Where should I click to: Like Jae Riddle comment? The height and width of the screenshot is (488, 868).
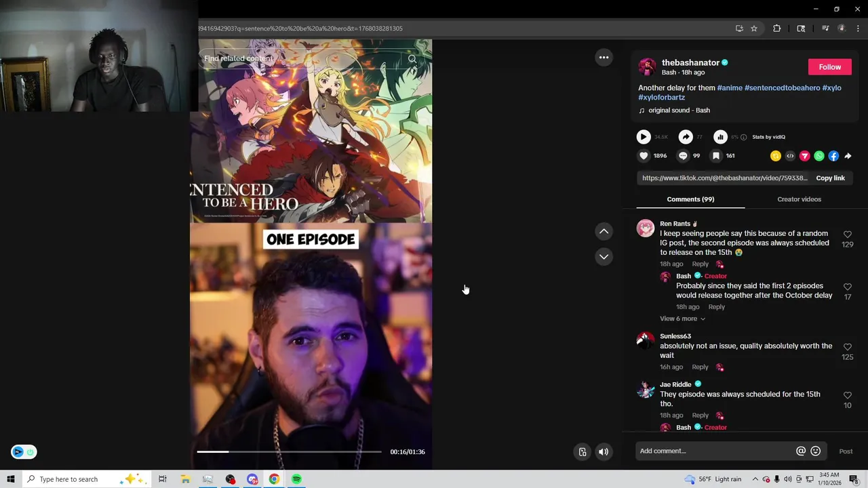pyautogui.click(x=847, y=395)
